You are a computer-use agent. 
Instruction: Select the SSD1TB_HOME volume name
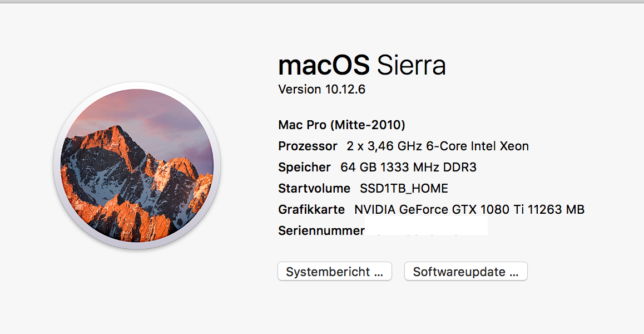pos(404,189)
